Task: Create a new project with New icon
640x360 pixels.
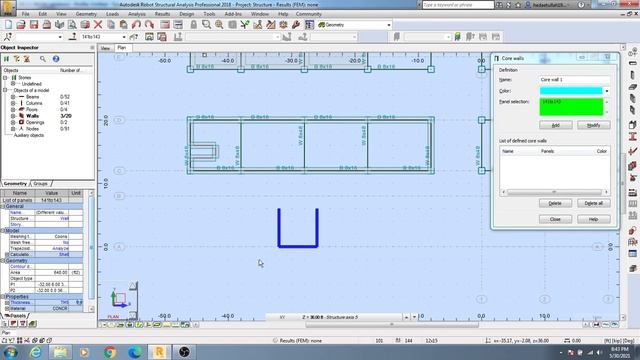Action: click(8, 25)
